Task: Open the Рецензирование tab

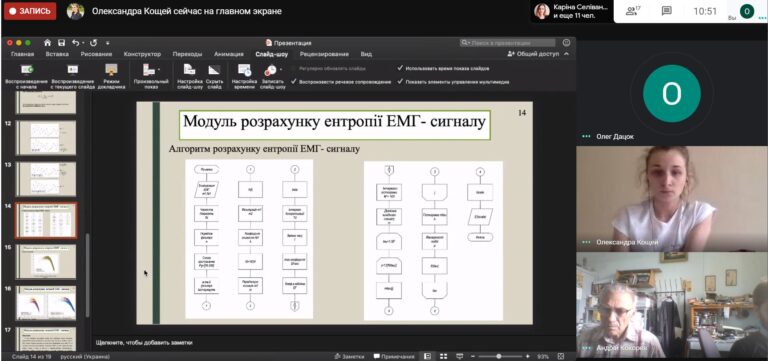Action: pos(324,54)
